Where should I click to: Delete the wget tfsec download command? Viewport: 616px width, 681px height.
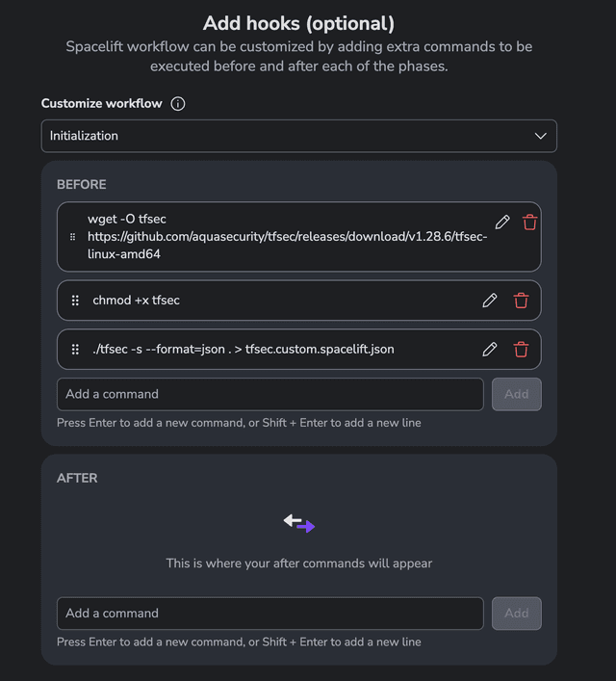click(x=529, y=223)
